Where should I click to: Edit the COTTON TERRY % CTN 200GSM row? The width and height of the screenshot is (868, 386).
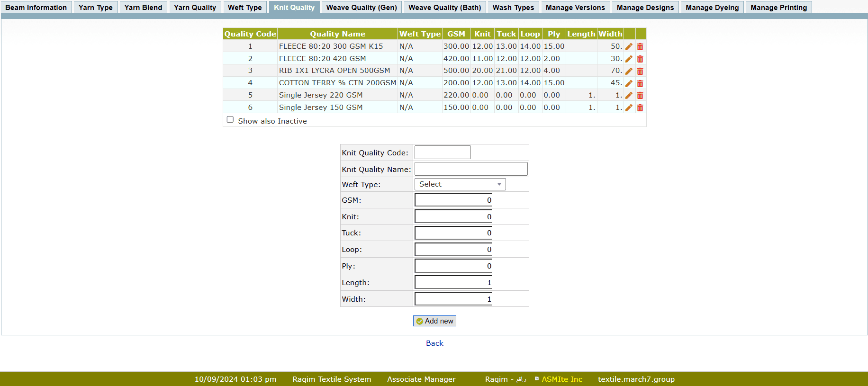coord(629,83)
